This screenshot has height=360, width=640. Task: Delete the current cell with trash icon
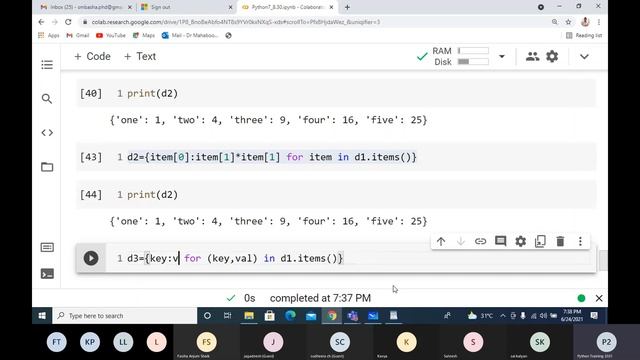[560, 241]
